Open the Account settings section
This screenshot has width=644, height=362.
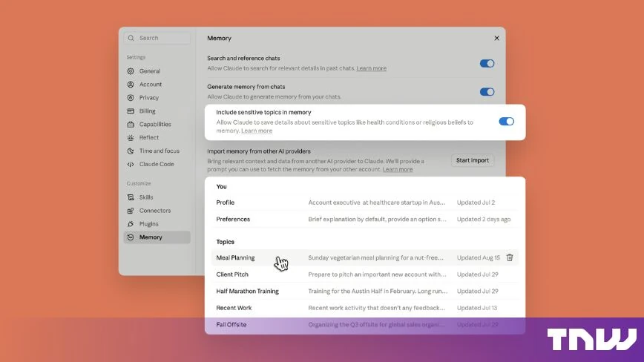click(157, 84)
